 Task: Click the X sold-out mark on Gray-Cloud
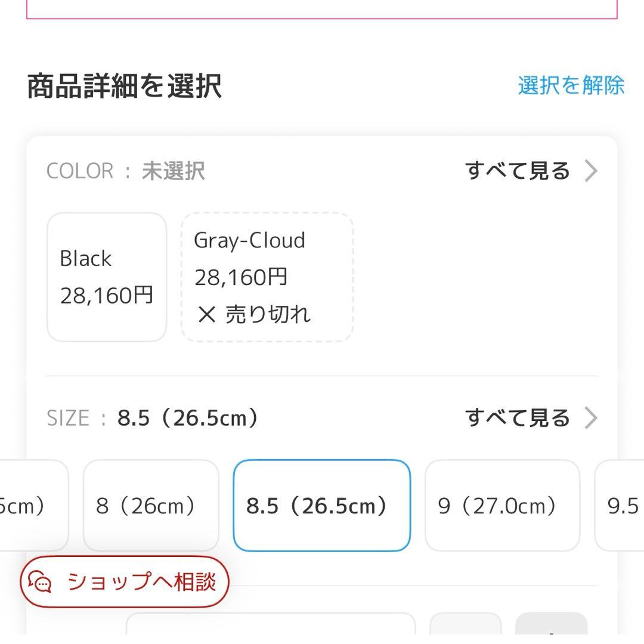click(206, 314)
